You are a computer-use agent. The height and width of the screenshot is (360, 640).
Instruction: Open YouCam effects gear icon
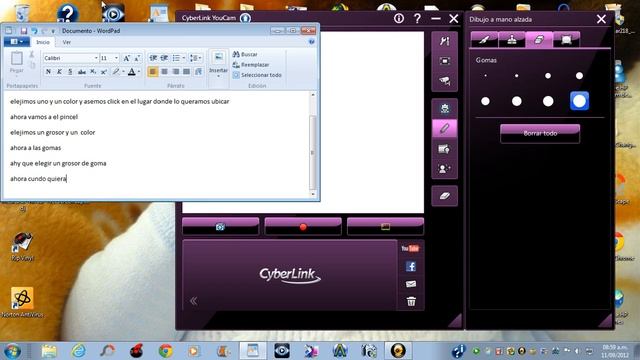[444, 109]
